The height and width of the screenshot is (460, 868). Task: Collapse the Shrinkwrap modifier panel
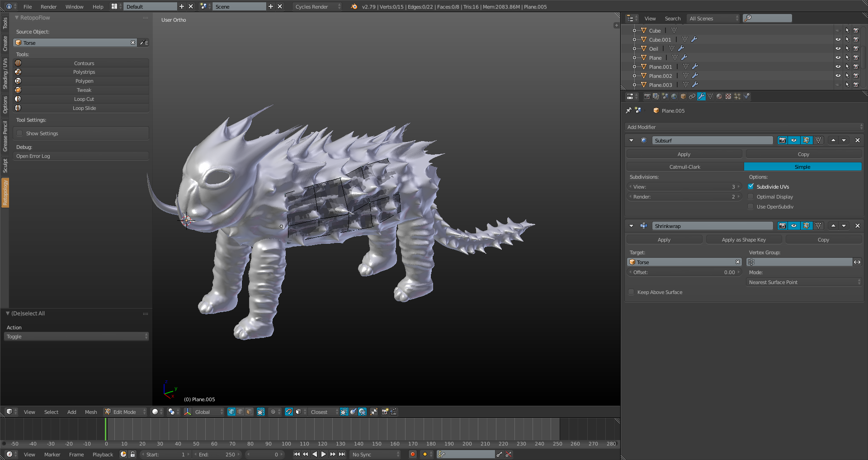coord(631,226)
